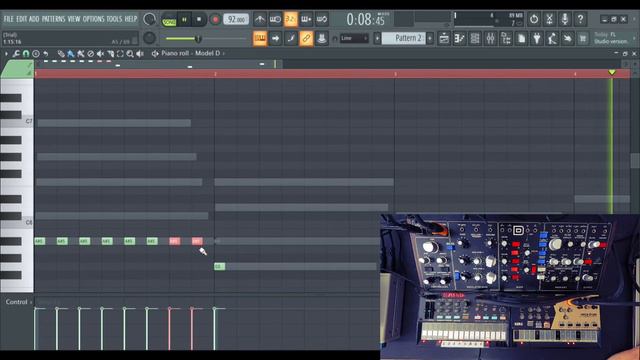Open the plugin picker plug icon
Image resolution: width=640 pixels, height=360 pixels.
click(537, 38)
